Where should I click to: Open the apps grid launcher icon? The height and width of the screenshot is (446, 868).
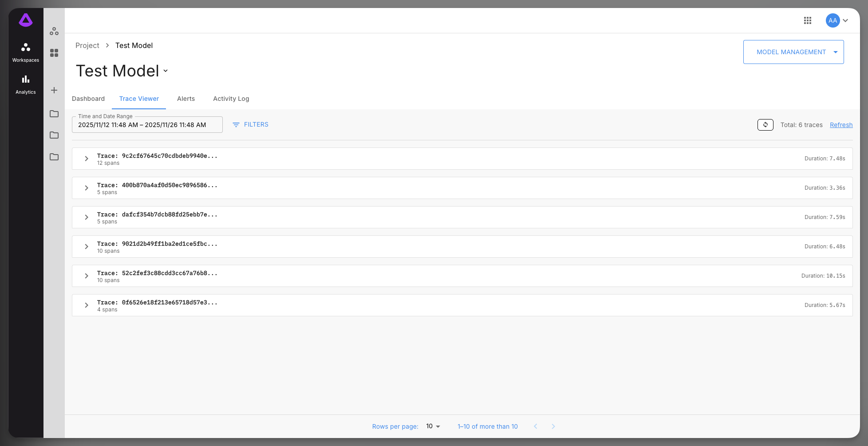pos(808,20)
